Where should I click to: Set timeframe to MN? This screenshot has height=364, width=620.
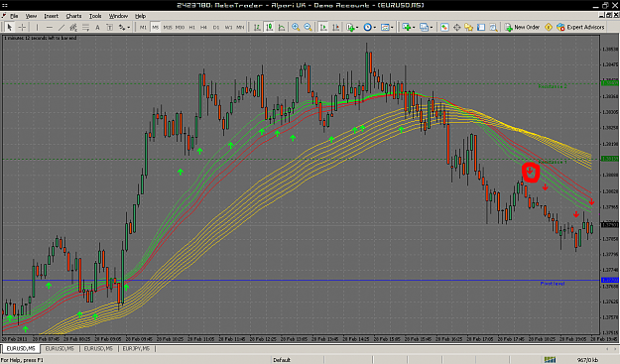(240, 27)
